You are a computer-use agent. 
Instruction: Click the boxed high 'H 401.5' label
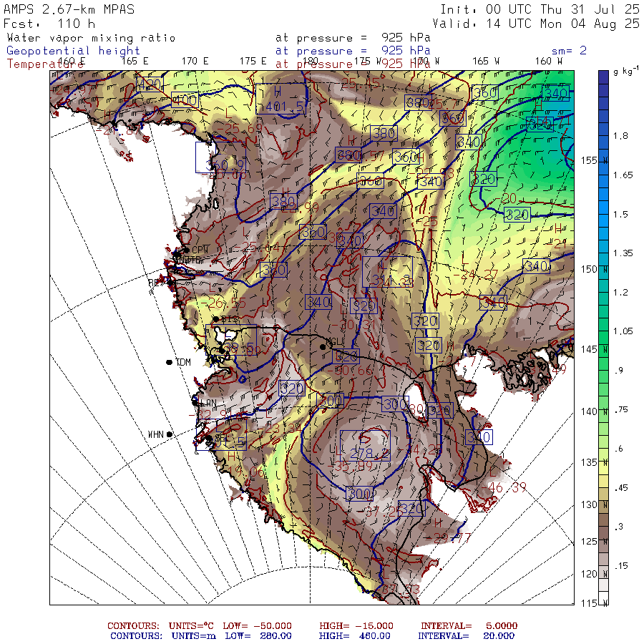pos(281,99)
